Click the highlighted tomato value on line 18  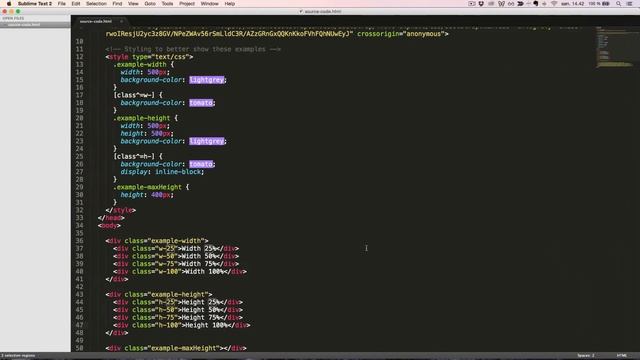[x=201, y=103]
